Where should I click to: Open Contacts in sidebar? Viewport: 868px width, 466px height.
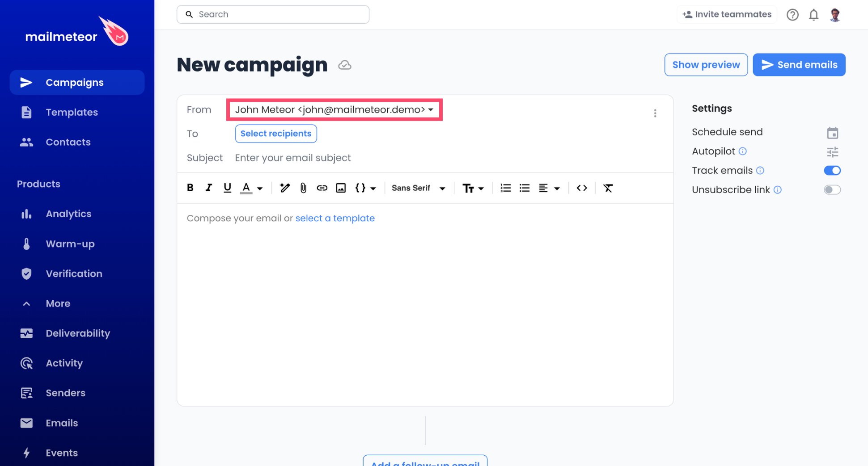pyautogui.click(x=77, y=142)
